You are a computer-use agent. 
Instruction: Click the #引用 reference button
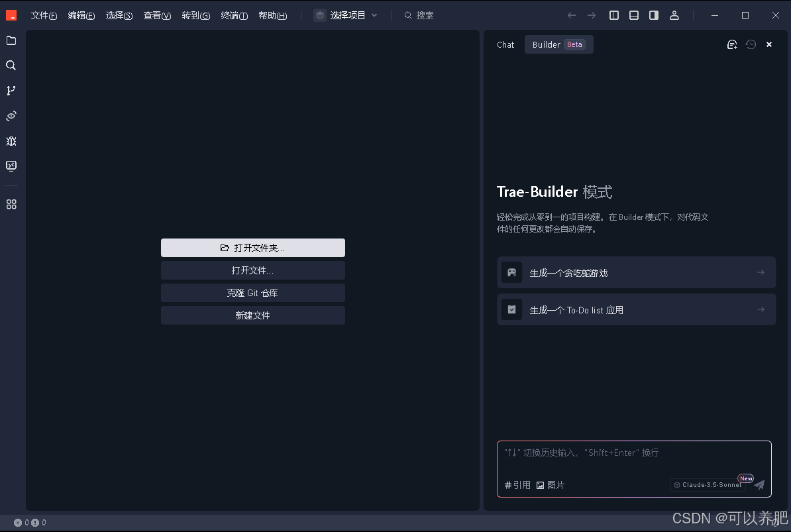click(x=517, y=485)
